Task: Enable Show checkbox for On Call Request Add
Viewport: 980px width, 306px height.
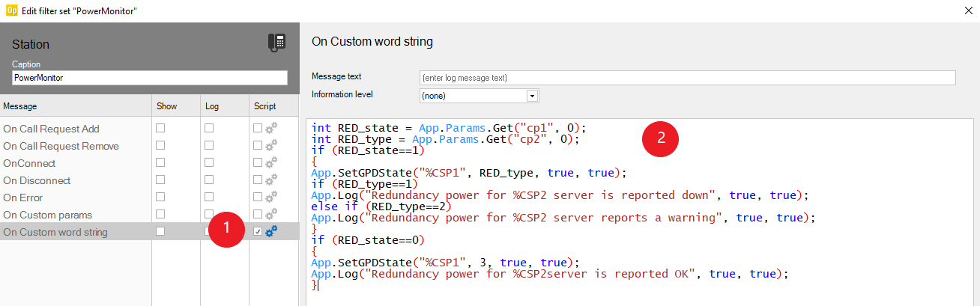Action: coord(160,128)
